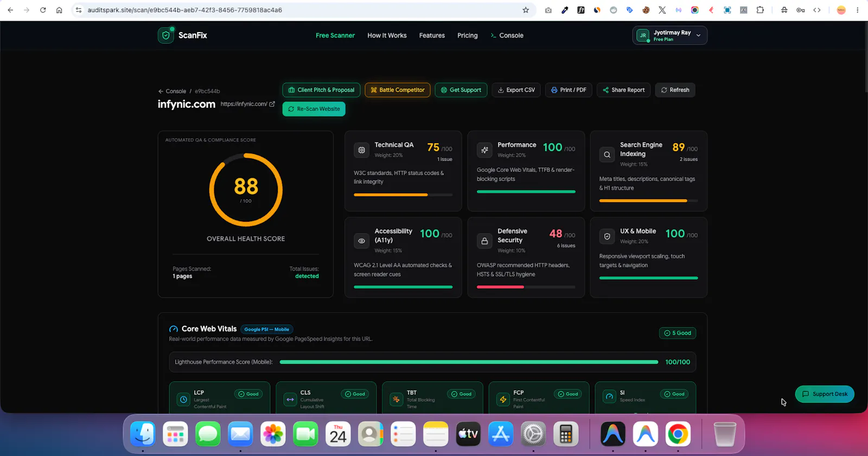
Task: Click the JR user avatar
Action: (643, 35)
